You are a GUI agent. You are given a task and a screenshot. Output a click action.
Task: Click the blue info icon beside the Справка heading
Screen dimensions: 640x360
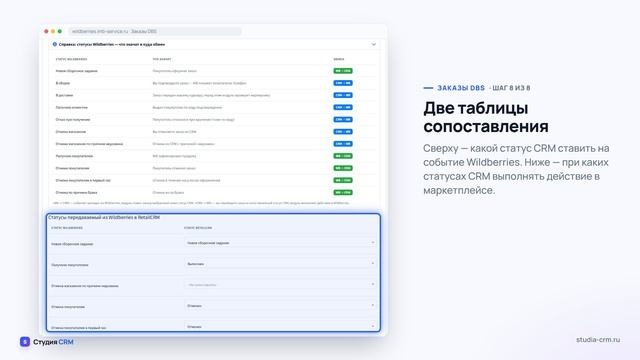coord(55,44)
